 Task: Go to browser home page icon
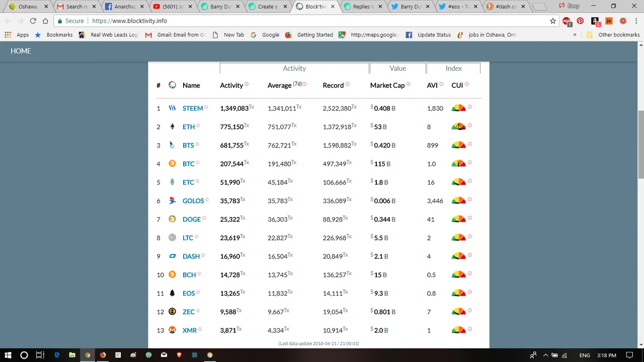point(45,21)
